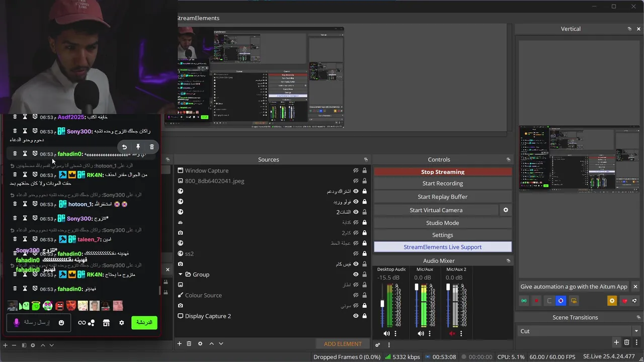Undock the Audio Mixer panel
Image resolution: width=644 pixels, height=362 pixels.
coord(508,260)
